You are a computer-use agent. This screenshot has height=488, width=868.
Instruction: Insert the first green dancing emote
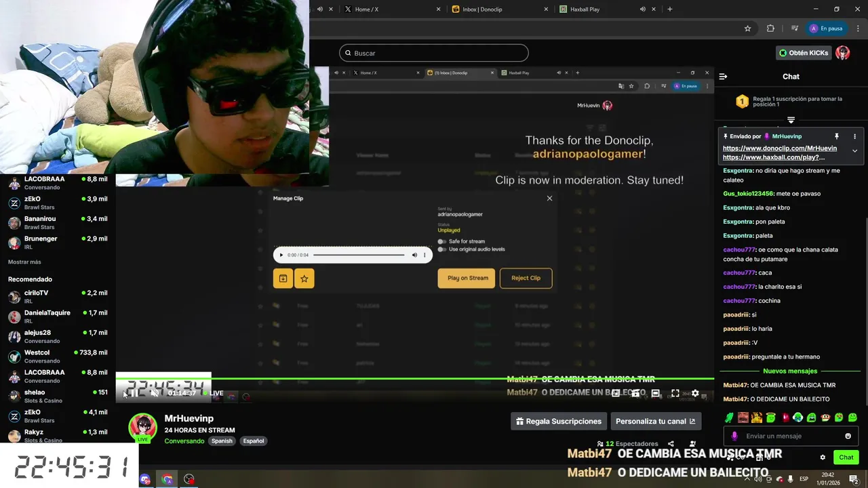729,418
